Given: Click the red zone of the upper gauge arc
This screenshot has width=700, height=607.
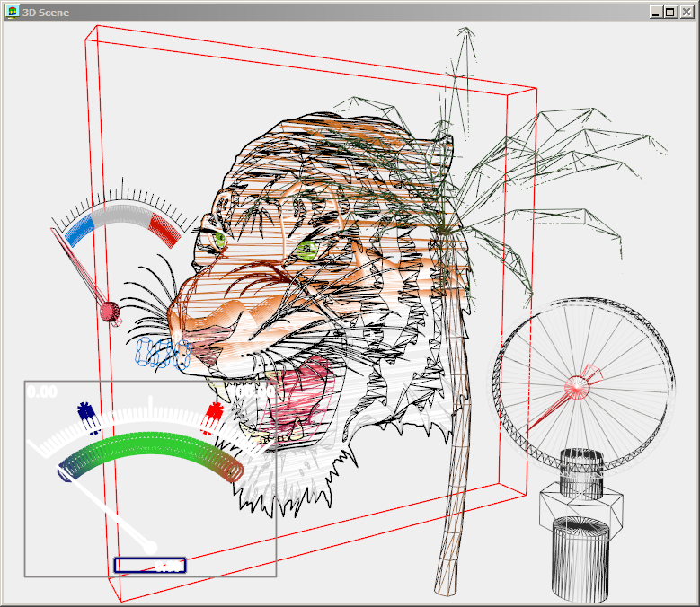Looking at the screenshot, I should (164, 228).
